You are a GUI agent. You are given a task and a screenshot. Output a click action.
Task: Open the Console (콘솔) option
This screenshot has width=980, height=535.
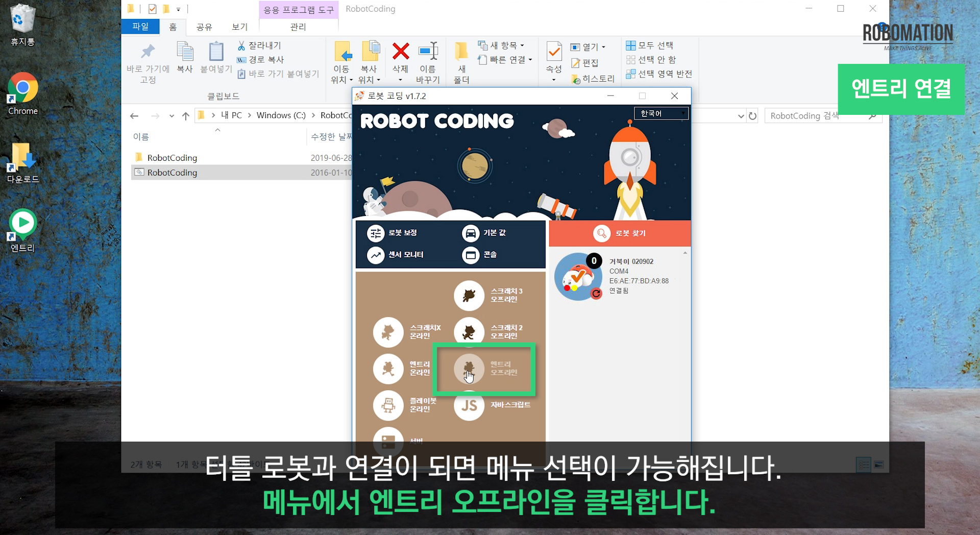[x=479, y=255]
